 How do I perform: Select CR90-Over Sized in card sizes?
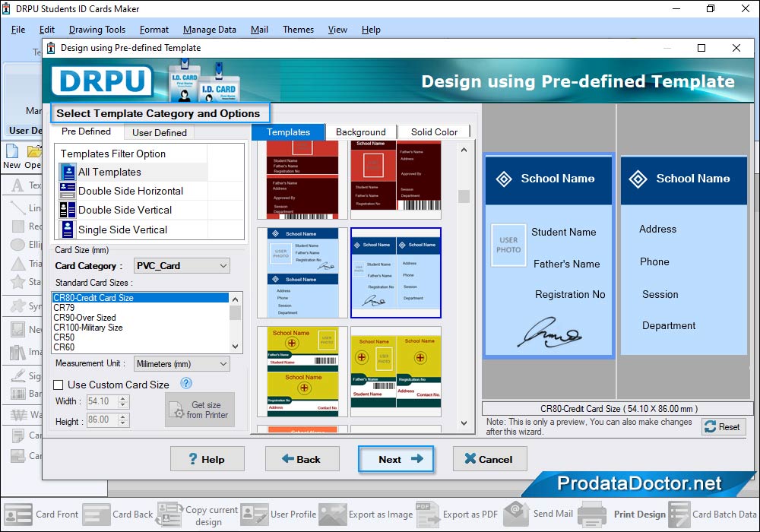[x=140, y=318]
